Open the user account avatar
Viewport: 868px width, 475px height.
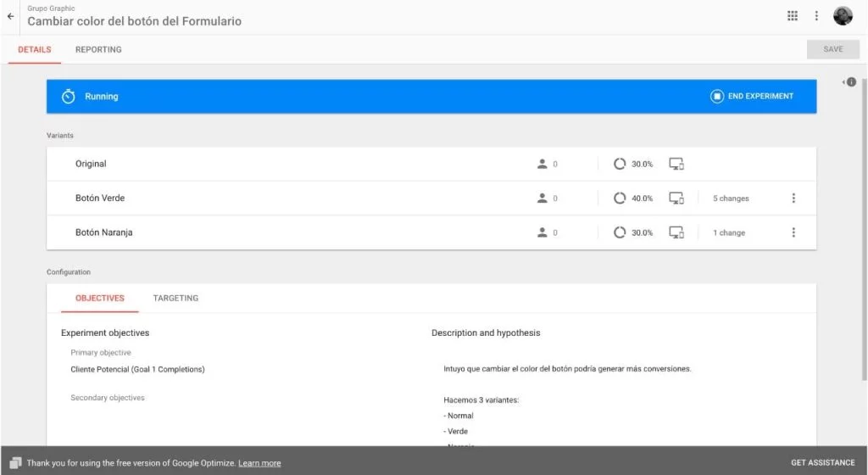(x=843, y=15)
